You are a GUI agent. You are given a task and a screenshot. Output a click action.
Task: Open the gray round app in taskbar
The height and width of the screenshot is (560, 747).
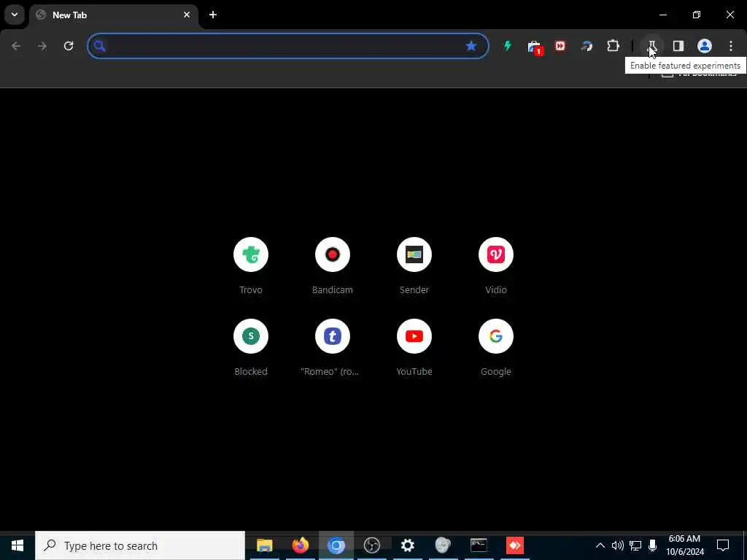click(x=443, y=545)
